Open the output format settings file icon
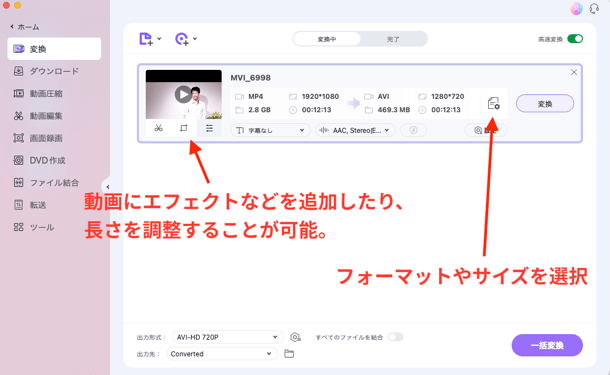This screenshot has height=375, width=610. 494,103
